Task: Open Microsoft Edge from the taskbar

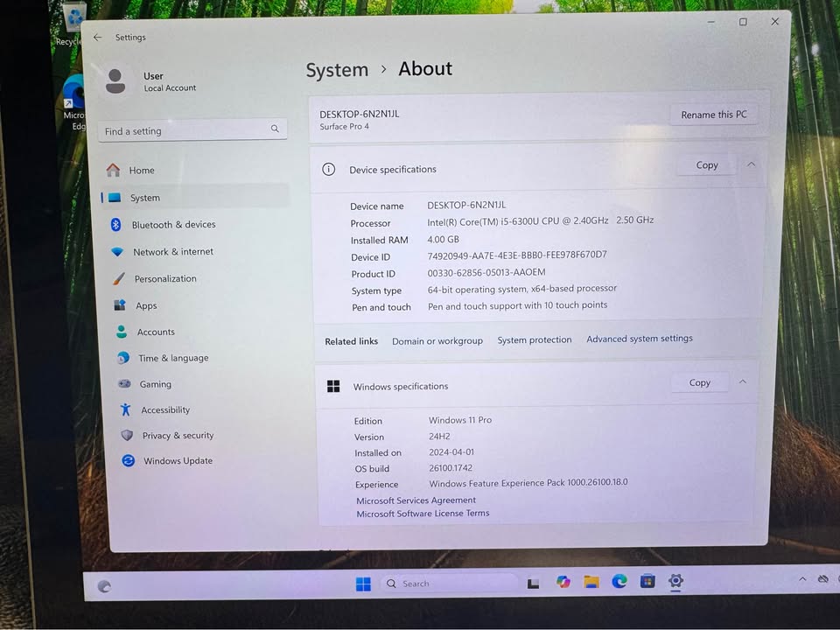Action: click(x=619, y=581)
